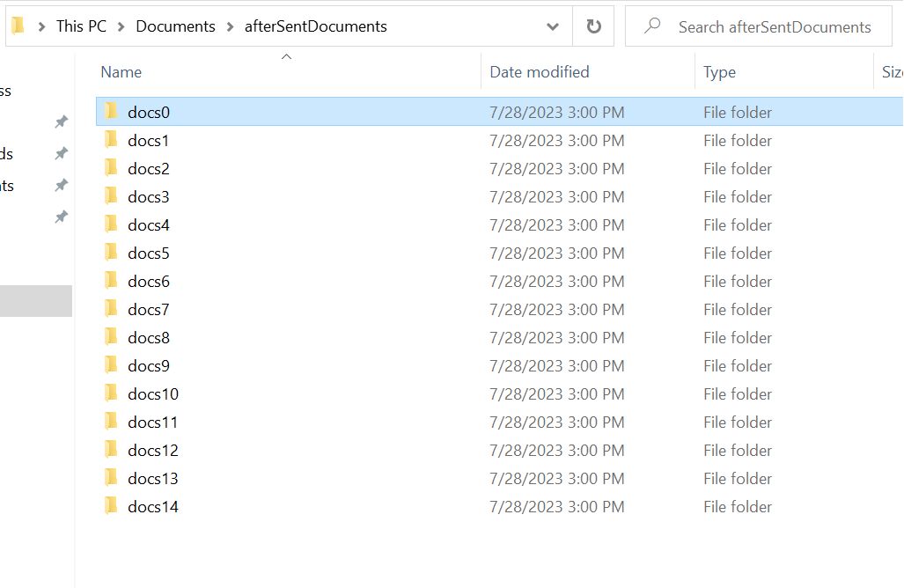Click the docs2 folder name
Screen dimensions: 904x588
tap(149, 168)
